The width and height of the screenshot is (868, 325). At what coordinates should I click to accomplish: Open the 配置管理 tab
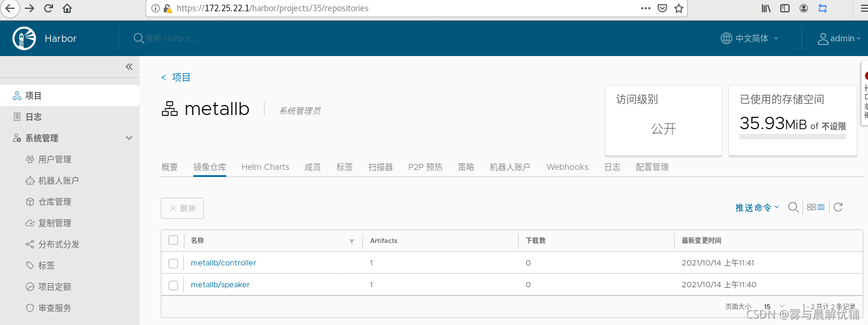click(x=652, y=167)
